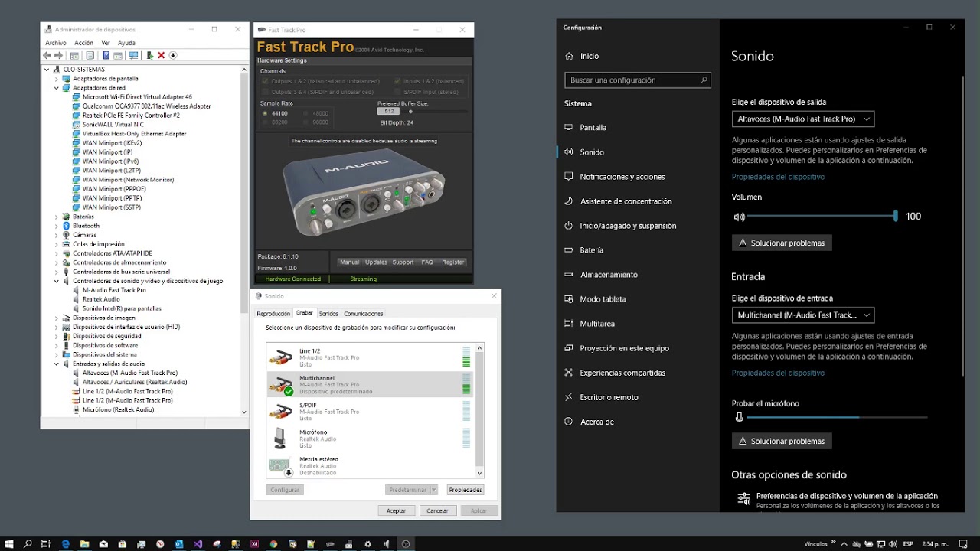Click the recording devices list scrollbar
980x551 pixels.
point(480,409)
